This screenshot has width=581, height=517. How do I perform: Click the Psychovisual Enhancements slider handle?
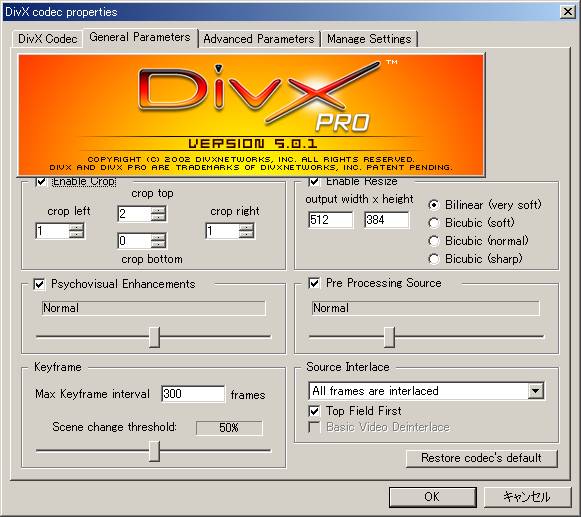click(154, 337)
